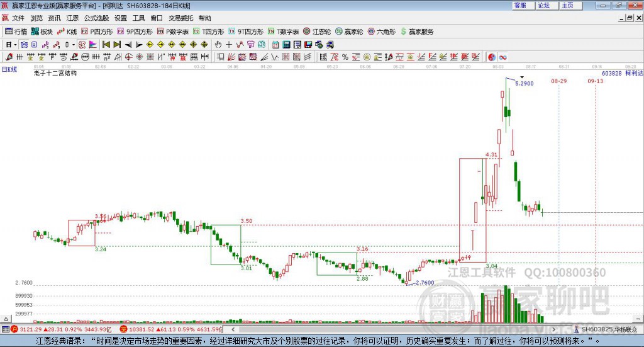Click stock code 603828 label
This screenshot has height=347, width=644.
point(611,73)
